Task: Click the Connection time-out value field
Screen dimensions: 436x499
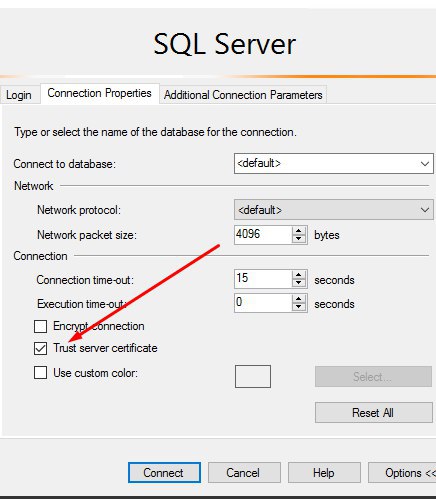Action: click(263, 279)
